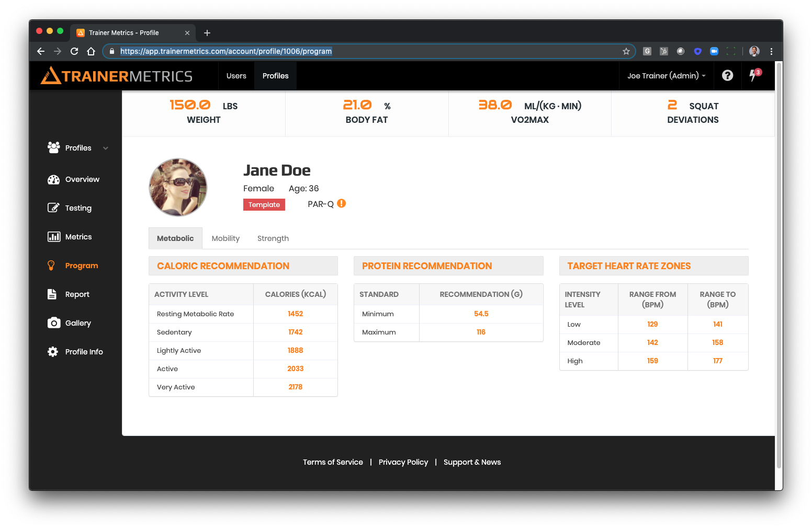Viewport: 812px width, 529px height.
Task: Click the PAR-Q orange warning icon
Action: pyautogui.click(x=342, y=203)
